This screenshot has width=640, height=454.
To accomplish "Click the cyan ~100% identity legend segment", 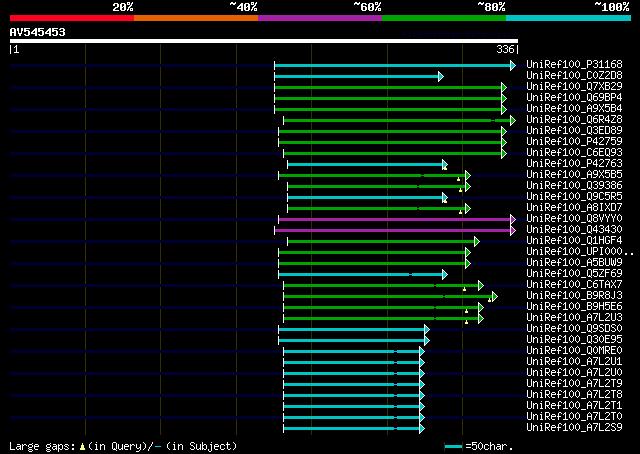I will (x=567, y=18).
